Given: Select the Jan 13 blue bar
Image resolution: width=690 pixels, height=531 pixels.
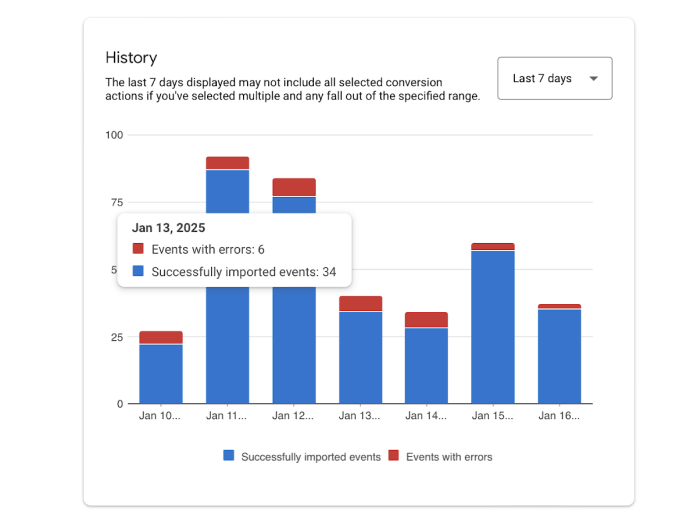Looking at the screenshot, I should tap(360, 358).
